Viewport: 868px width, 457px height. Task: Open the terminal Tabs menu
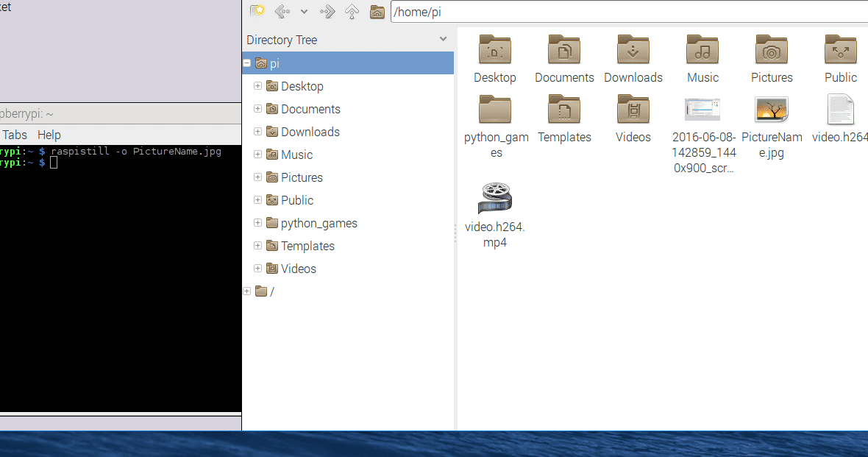point(15,135)
